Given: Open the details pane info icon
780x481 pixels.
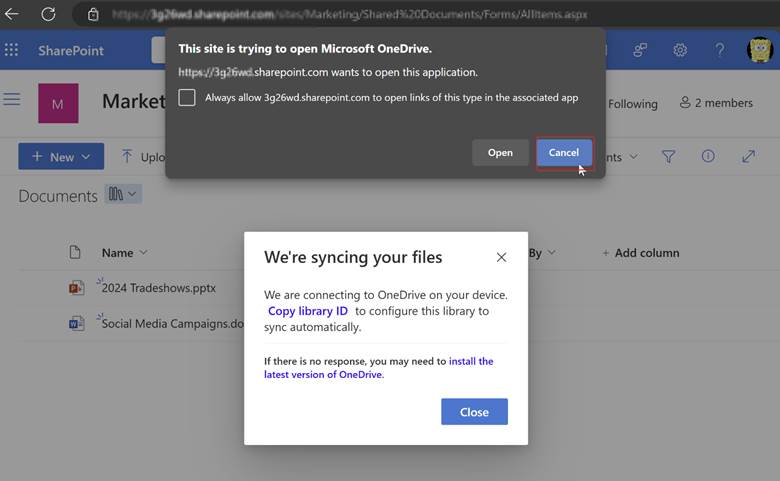Looking at the screenshot, I should 708,157.
